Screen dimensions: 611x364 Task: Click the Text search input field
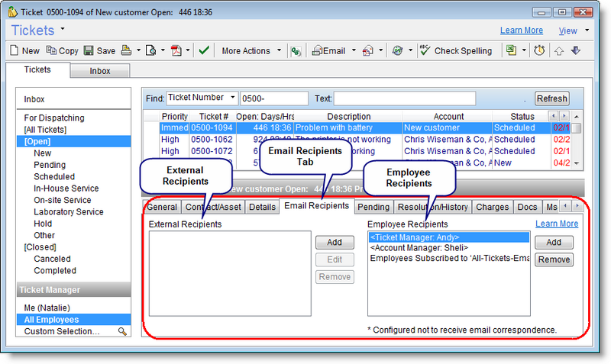tap(404, 98)
